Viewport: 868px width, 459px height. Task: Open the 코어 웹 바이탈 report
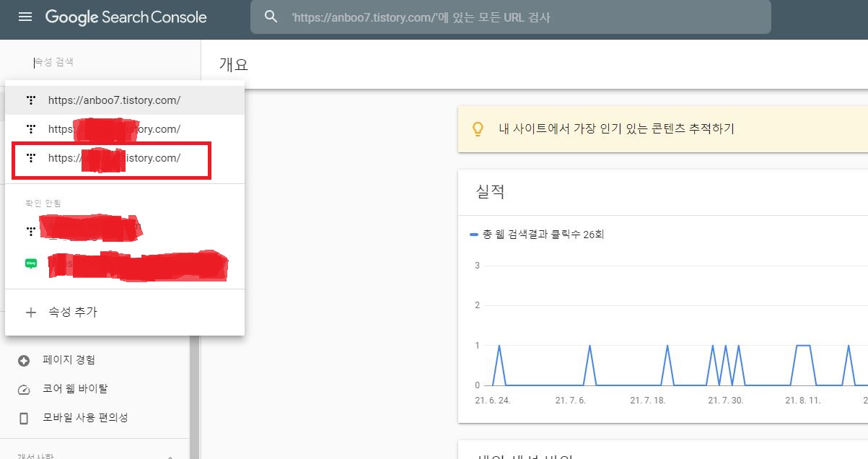pos(75,388)
